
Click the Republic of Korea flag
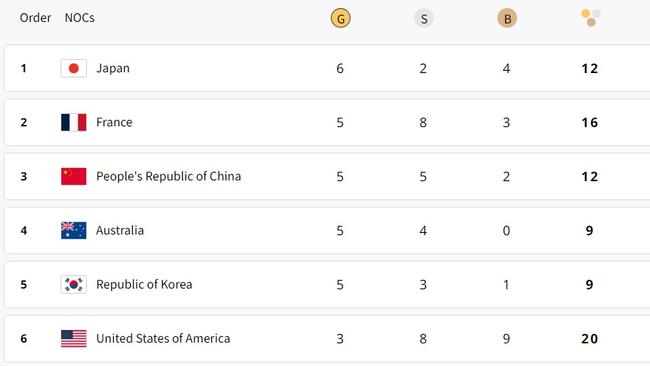tap(74, 284)
